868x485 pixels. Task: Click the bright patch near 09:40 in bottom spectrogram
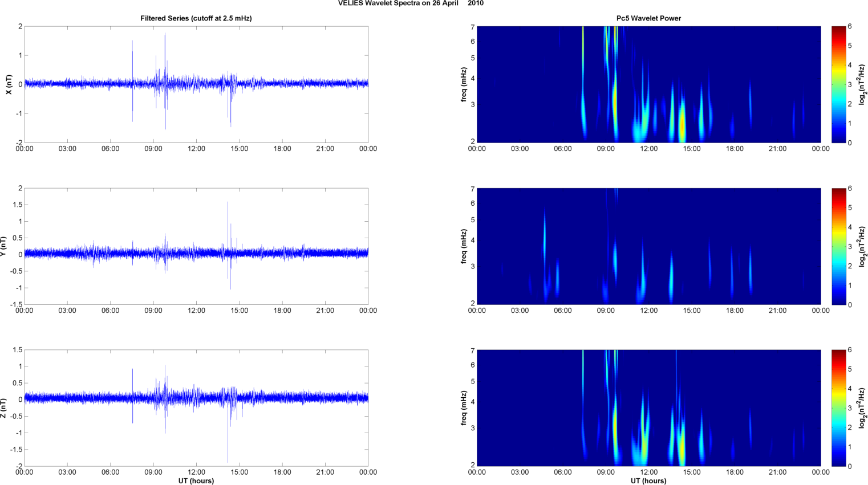point(615,427)
